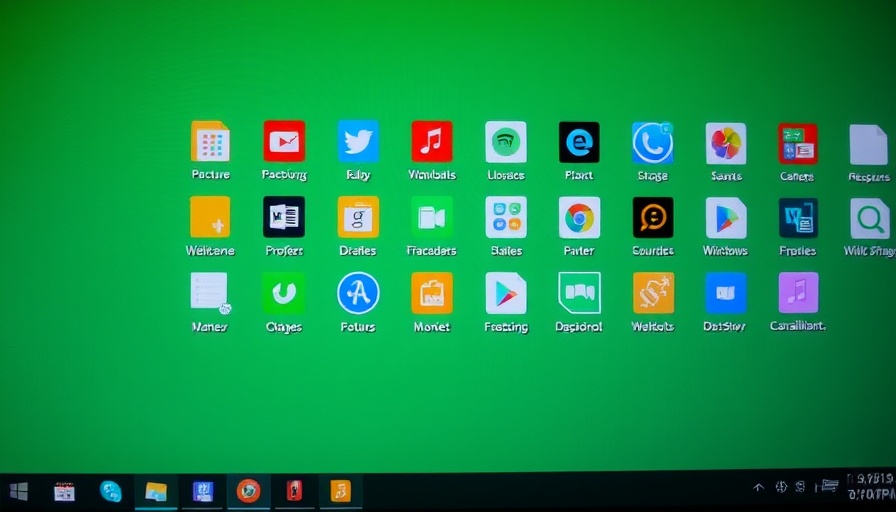Launch the green Clages circle-arrow icon
The image size is (896, 512).
tap(284, 293)
